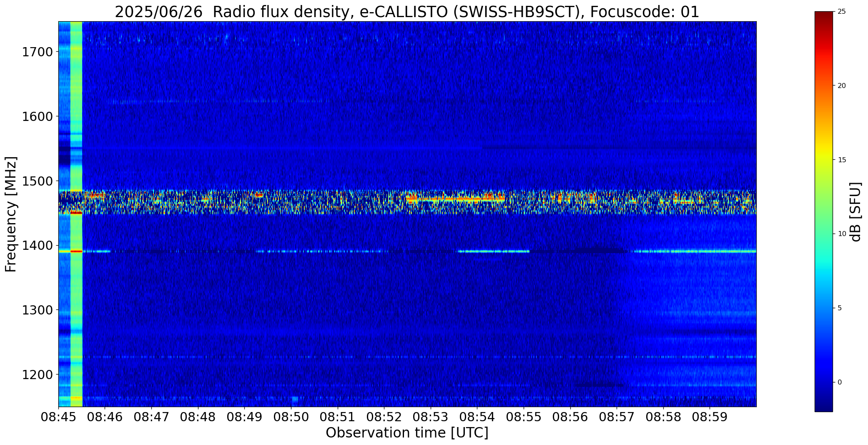Click the 08:52 time tick label

tap(384, 417)
